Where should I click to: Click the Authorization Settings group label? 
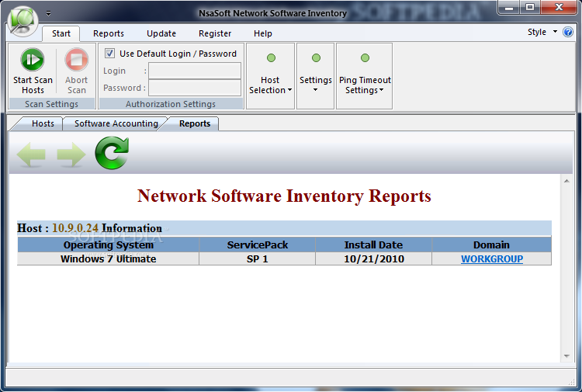coord(171,104)
